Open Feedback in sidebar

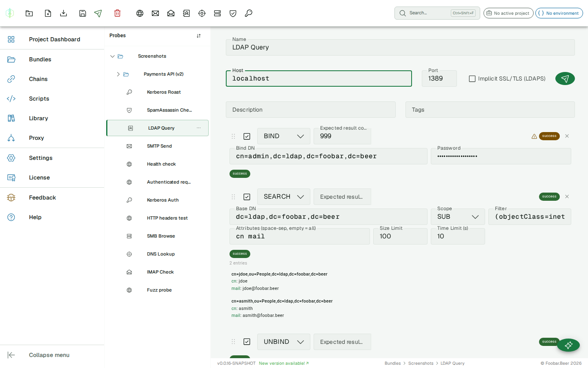52,197
